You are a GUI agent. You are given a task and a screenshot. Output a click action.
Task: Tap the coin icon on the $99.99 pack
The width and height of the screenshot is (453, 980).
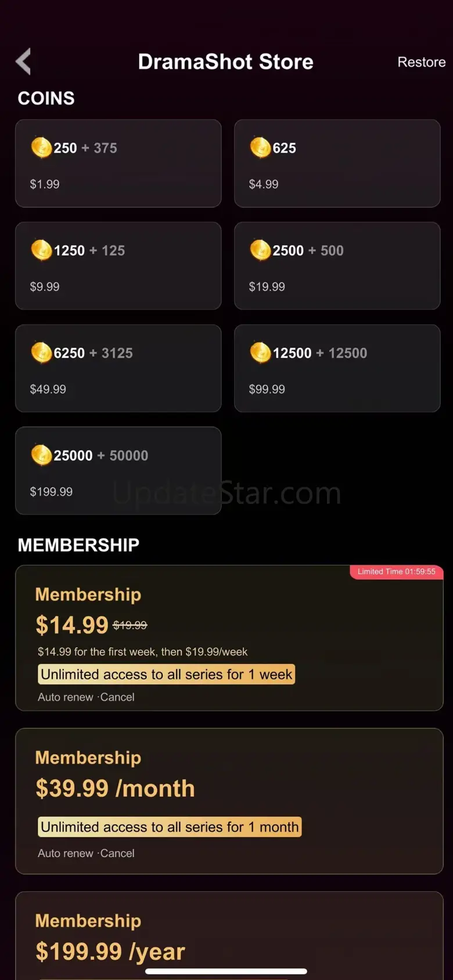tap(260, 352)
